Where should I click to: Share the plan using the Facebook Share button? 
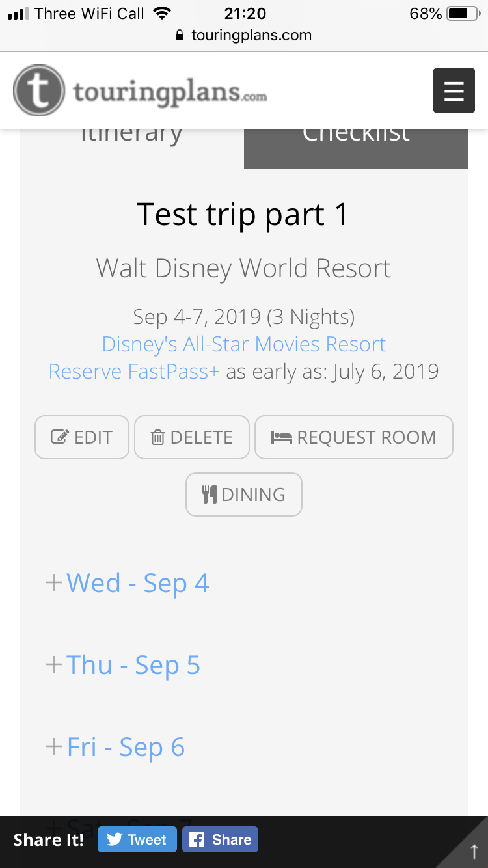click(220, 839)
